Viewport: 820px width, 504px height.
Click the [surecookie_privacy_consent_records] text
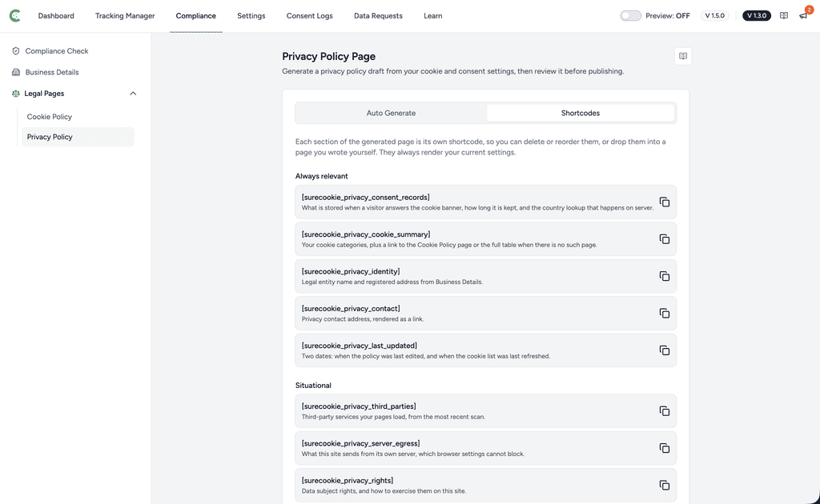tap(365, 198)
